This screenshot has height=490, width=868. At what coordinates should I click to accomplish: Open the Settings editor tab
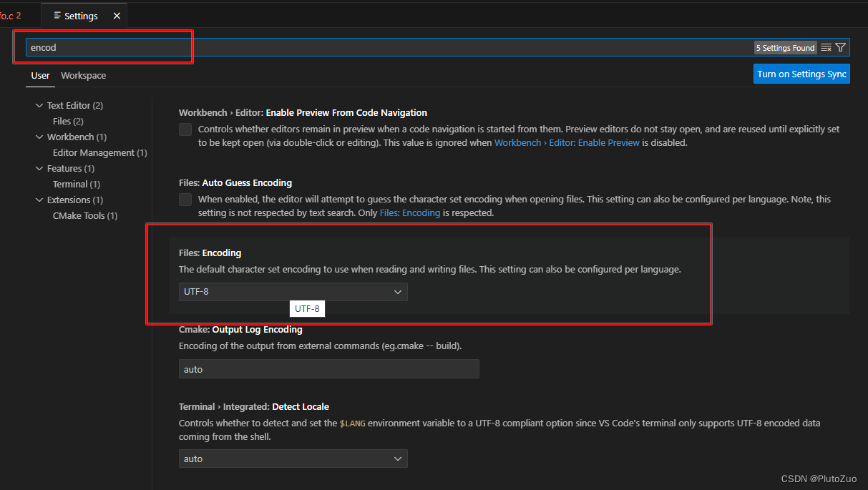point(86,16)
